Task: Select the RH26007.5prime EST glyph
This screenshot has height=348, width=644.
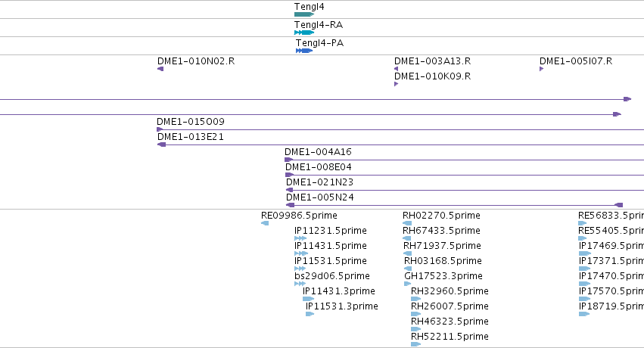Action: [416, 315]
